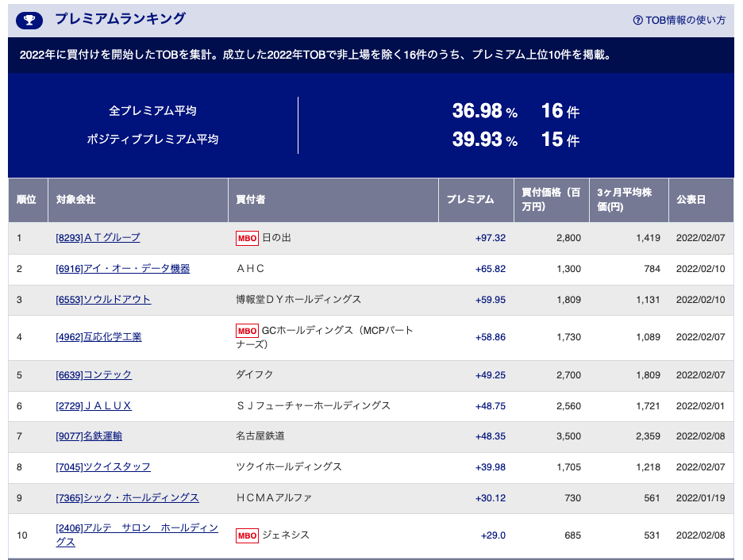
Task: Click the buyer ＨＣＭＡアルファ
Action: tap(274, 498)
